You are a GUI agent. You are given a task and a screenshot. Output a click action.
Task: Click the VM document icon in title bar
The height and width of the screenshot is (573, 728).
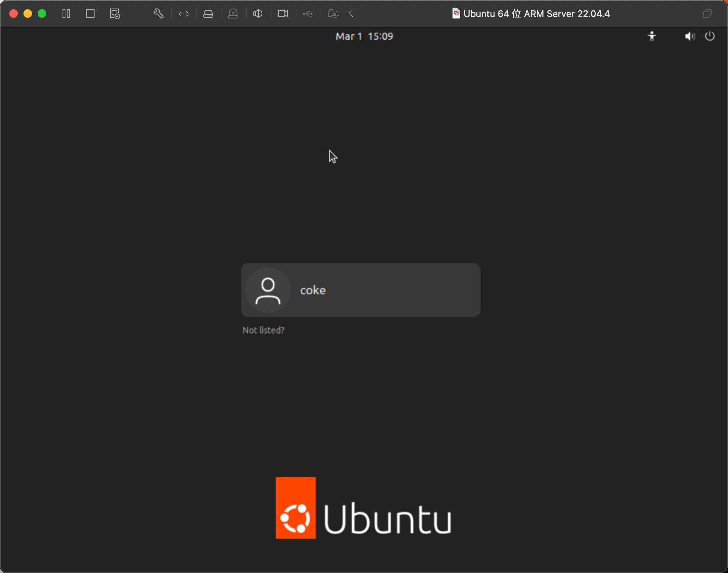tap(456, 14)
